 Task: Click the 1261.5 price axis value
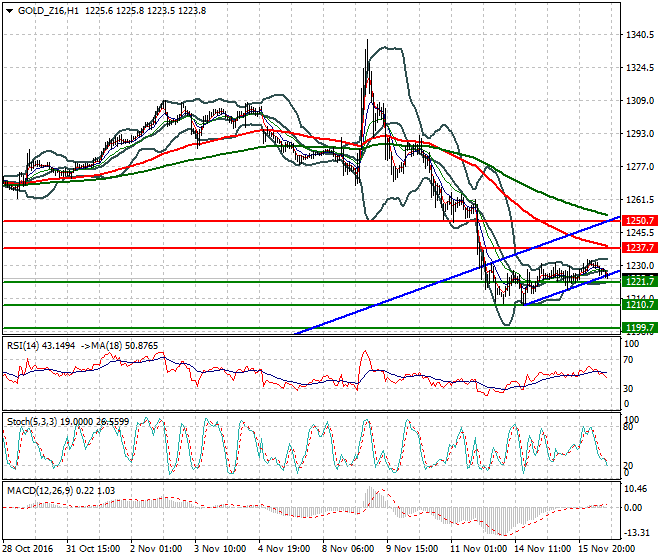tap(640, 200)
